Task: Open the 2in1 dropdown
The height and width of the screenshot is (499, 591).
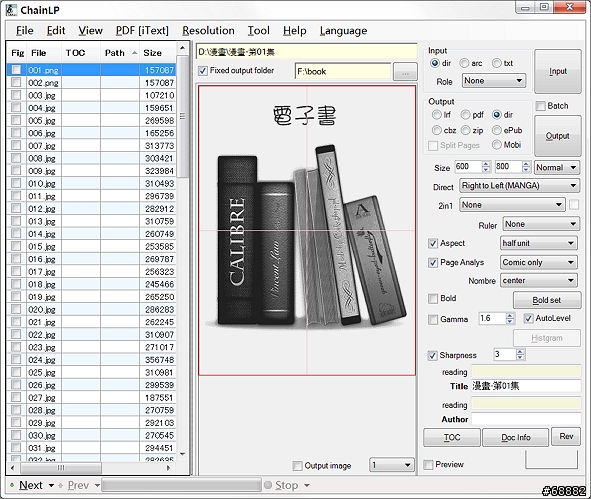Action: click(x=512, y=205)
